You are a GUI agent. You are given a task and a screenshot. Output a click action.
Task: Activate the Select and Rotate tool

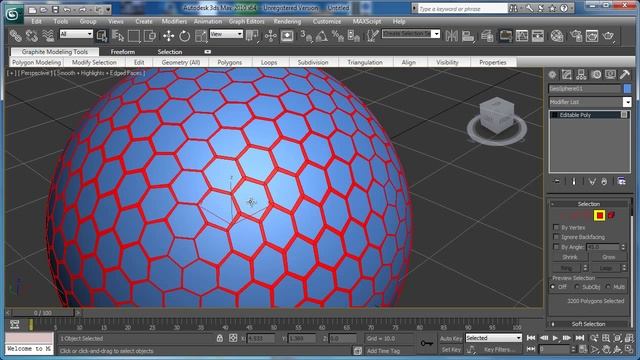point(184,36)
